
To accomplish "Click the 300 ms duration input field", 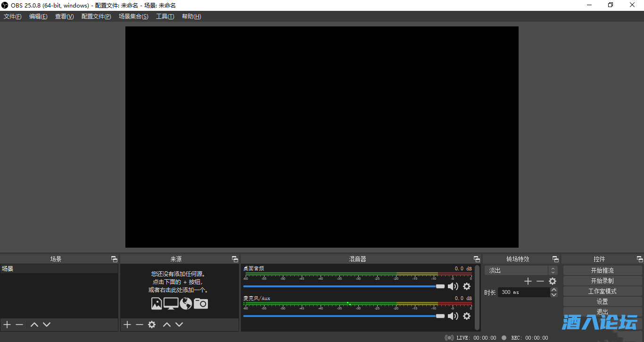I will pos(524,292).
